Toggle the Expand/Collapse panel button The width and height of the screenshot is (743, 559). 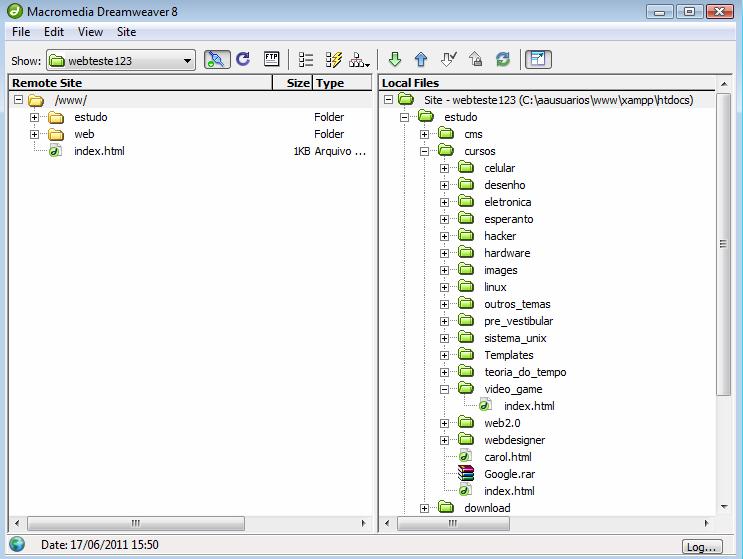[x=538, y=60]
